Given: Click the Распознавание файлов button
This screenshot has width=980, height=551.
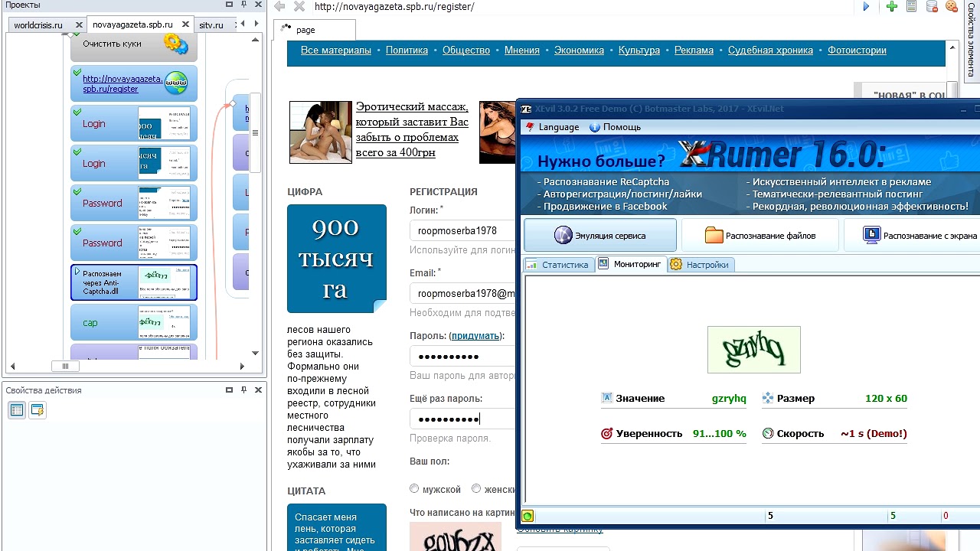Looking at the screenshot, I should (x=760, y=236).
